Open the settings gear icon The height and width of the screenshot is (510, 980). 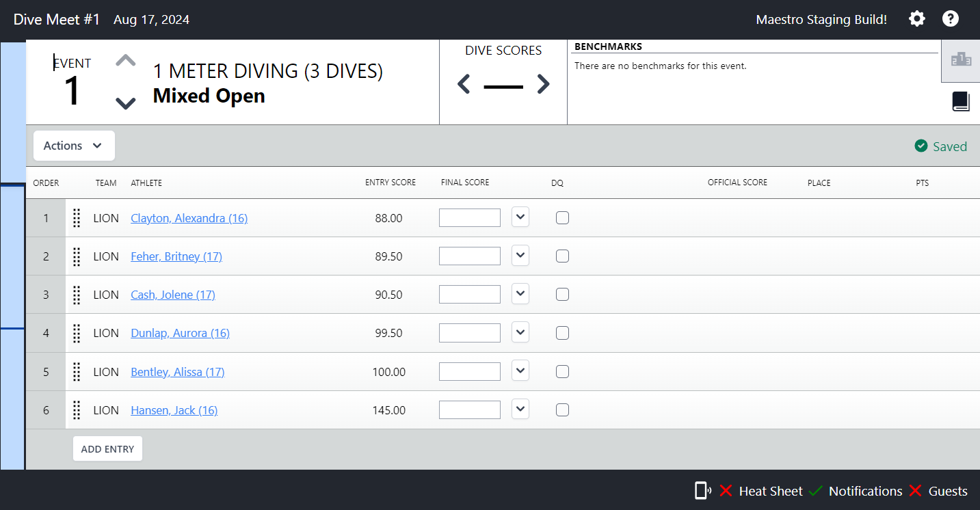916,19
